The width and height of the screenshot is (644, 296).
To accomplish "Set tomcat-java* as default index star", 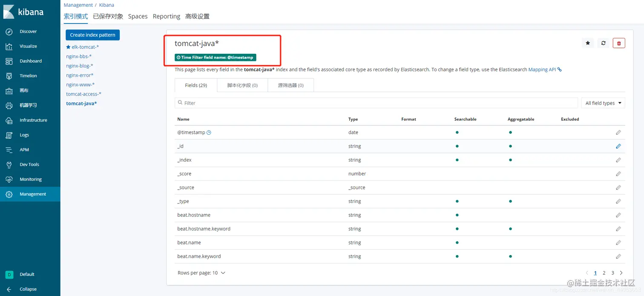I will coord(588,43).
